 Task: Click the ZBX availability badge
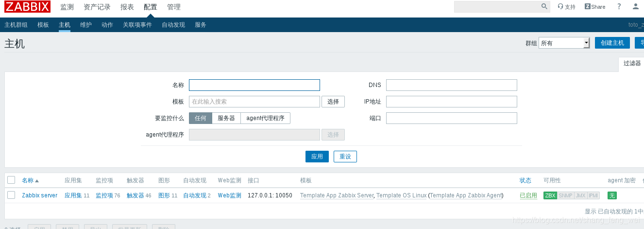pos(550,195)
